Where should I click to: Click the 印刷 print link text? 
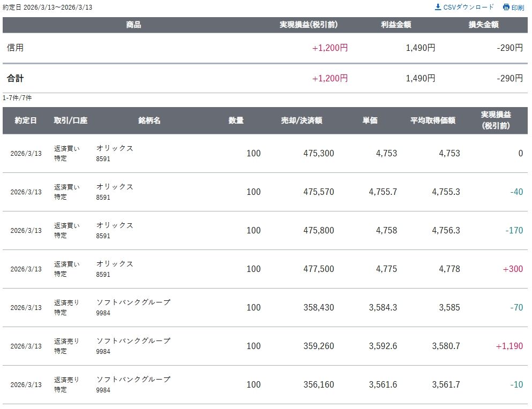click(518, 7)
